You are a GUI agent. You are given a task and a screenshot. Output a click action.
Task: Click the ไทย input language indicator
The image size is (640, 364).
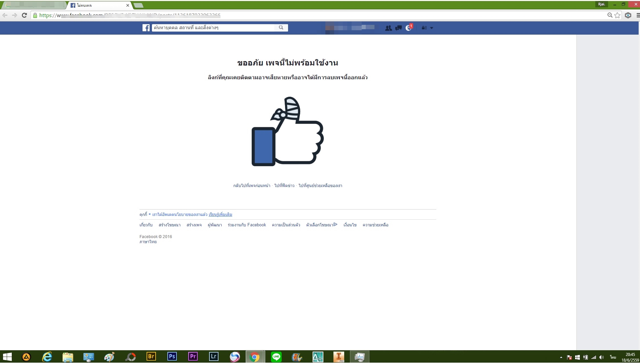[613, 357]
